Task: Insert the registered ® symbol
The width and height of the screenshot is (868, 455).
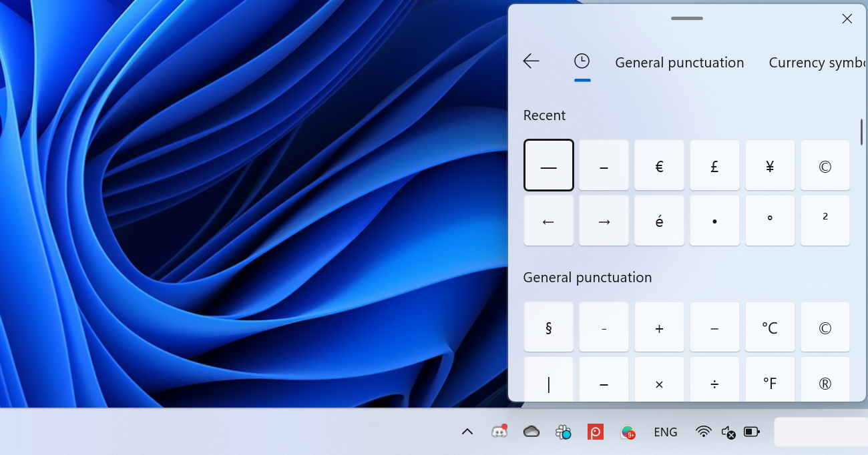Action: [825, 379]
